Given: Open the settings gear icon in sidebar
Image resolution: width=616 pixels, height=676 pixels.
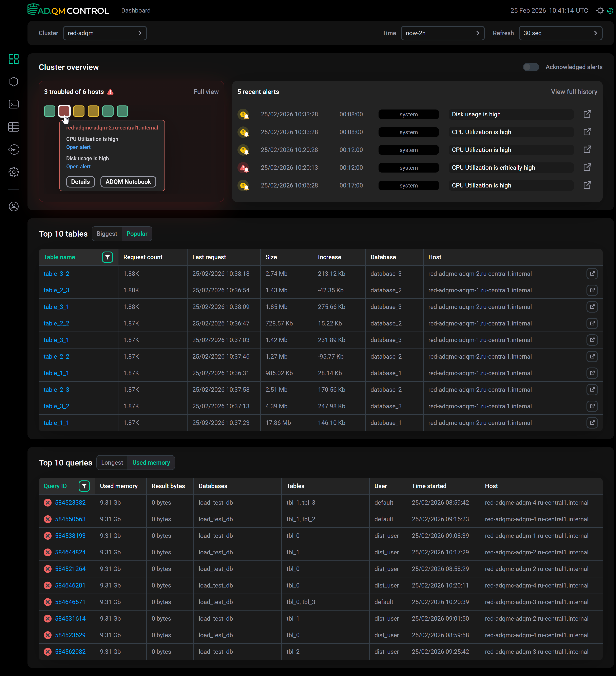Looking at the screenshot, I should coord(14,172).
